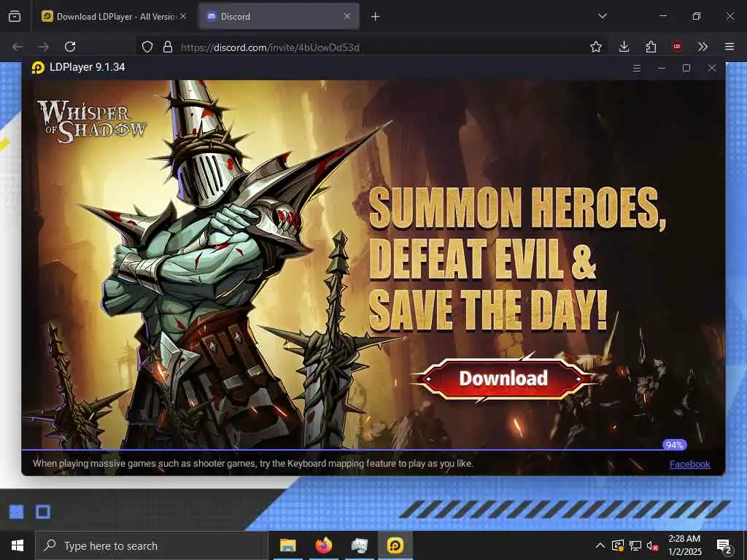Expand the list all tabs dropdown
Image resolution: width=747 pixels, height=560 pixels.
(602, 16)
